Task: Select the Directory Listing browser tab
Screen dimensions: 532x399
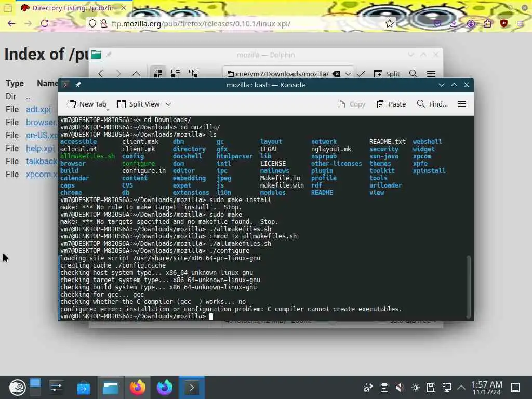Action: pyautogui.click(x=73, y=8)
